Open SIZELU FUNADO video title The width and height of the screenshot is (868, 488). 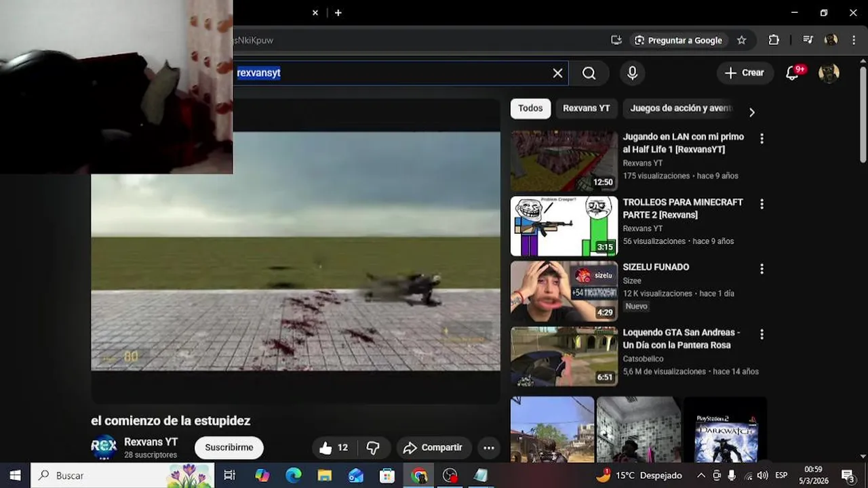[x=656, y=267]
